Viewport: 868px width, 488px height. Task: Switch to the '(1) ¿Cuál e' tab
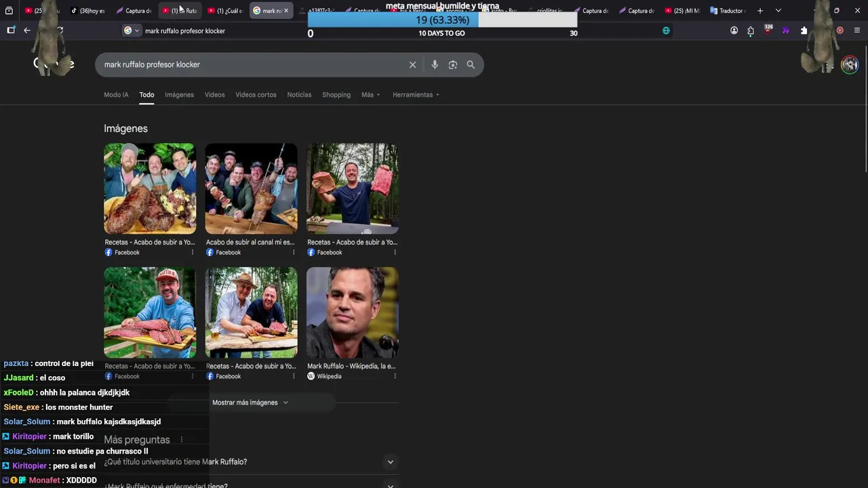click(225, 11)
